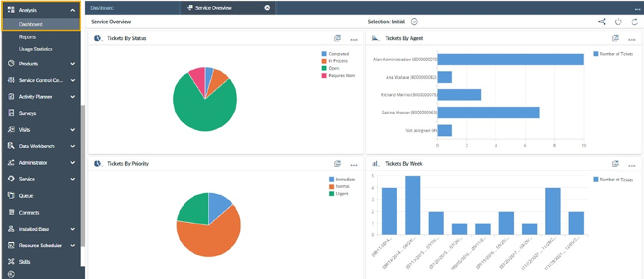Close the Service Overview tab
Viewport: 644px width, 279px height.
(267, 8)
